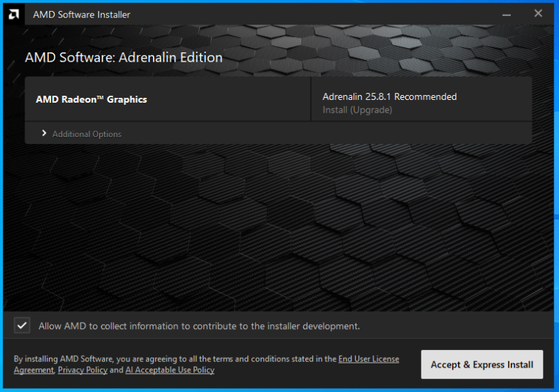This screenshot has height=392, width=559.
Task: Expand Additional Options chevron
Action: coord(44,133)
